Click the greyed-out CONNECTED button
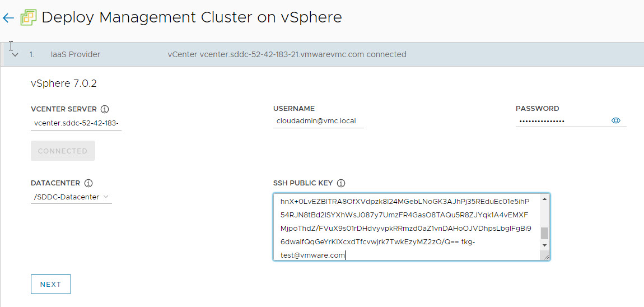The image size is (644, 307). pos(63,151)
